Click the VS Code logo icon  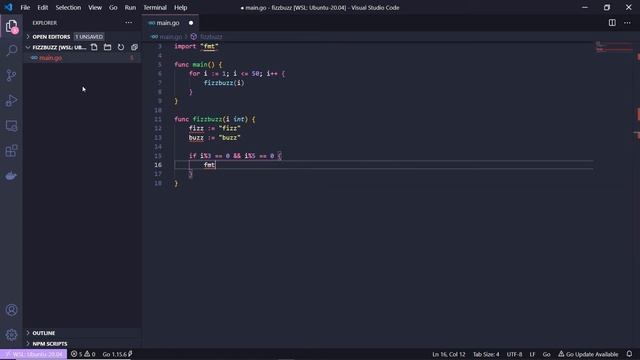coord(8,7)
